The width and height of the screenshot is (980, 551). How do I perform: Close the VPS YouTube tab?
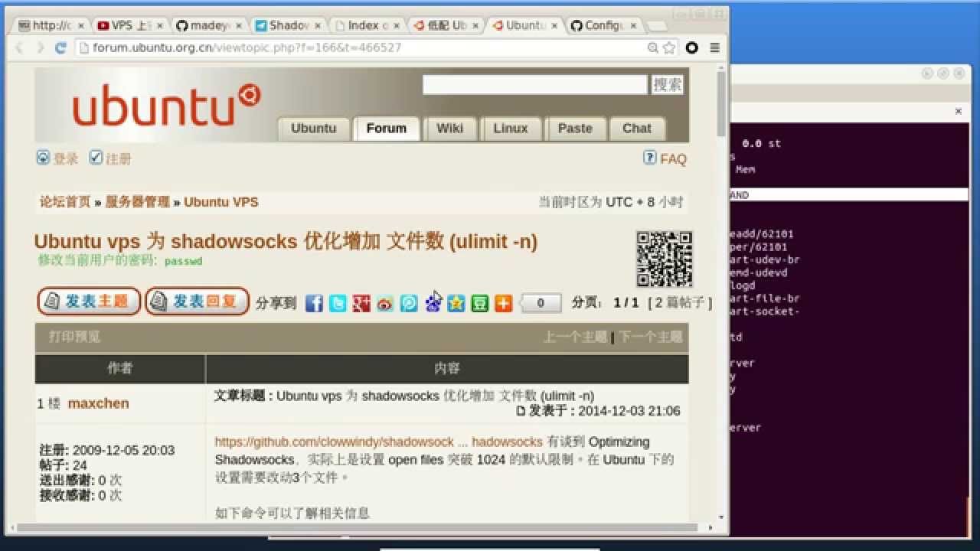(159, 25)
